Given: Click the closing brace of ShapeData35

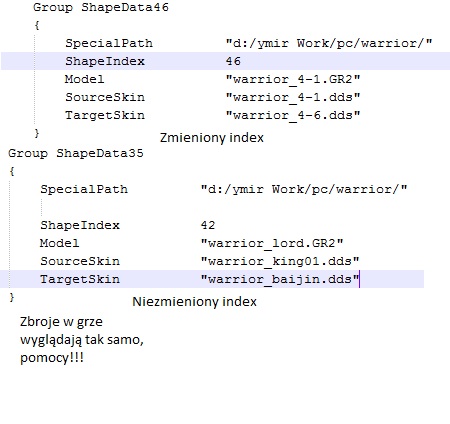Looking at the screenshot, I should tap(12, 297).
